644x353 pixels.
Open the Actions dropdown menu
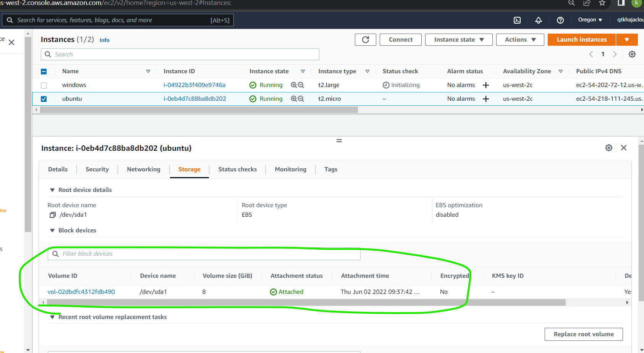pyautogui.click(x=520, y=40)
